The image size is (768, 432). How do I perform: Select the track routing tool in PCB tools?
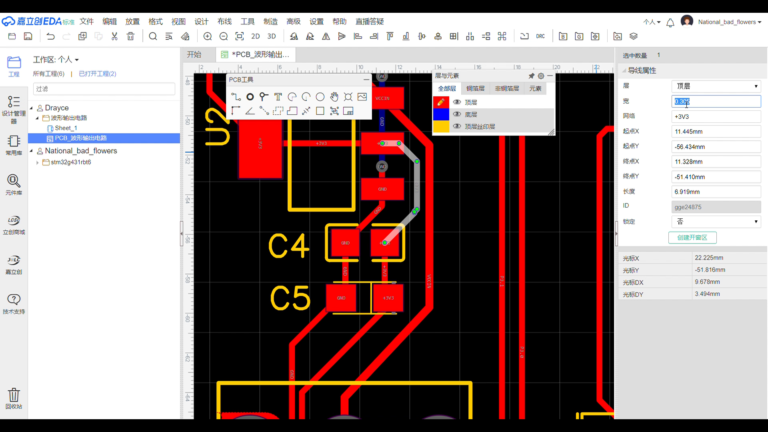tap(236, 97)
